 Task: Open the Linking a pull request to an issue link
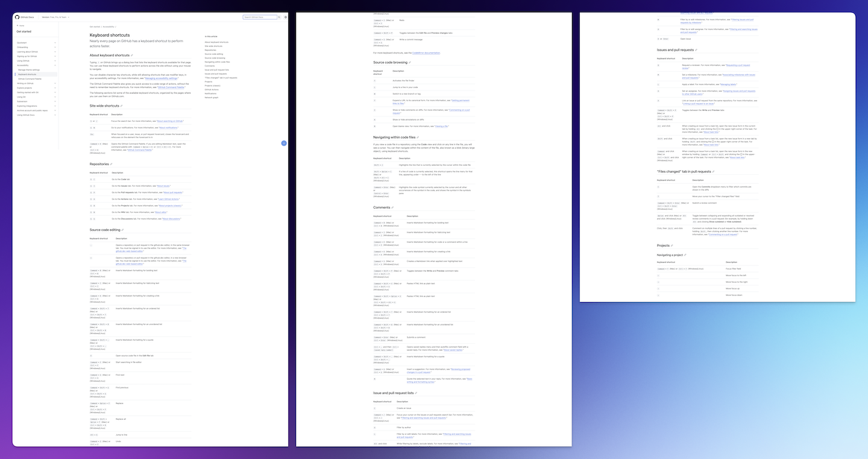point(698,104)
